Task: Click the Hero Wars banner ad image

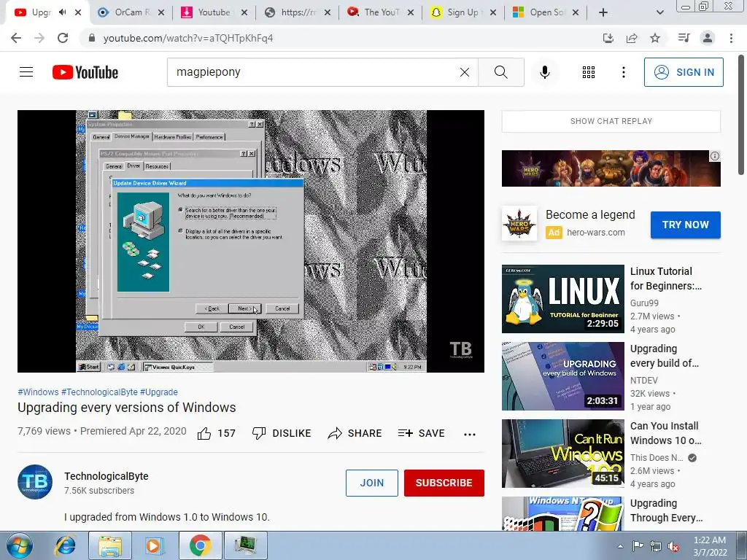Action: pyautogui.click(x=611, y=168)
